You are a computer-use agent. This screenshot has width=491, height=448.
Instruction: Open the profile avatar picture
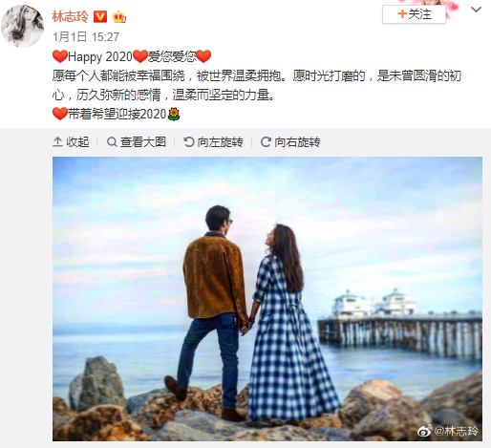click(22, 26)
